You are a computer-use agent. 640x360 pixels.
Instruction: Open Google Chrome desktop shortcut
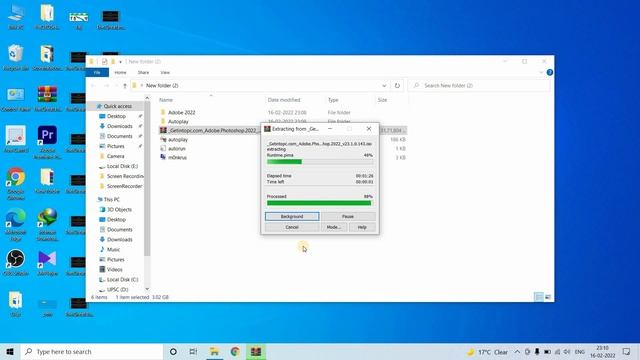pos(16,183)
